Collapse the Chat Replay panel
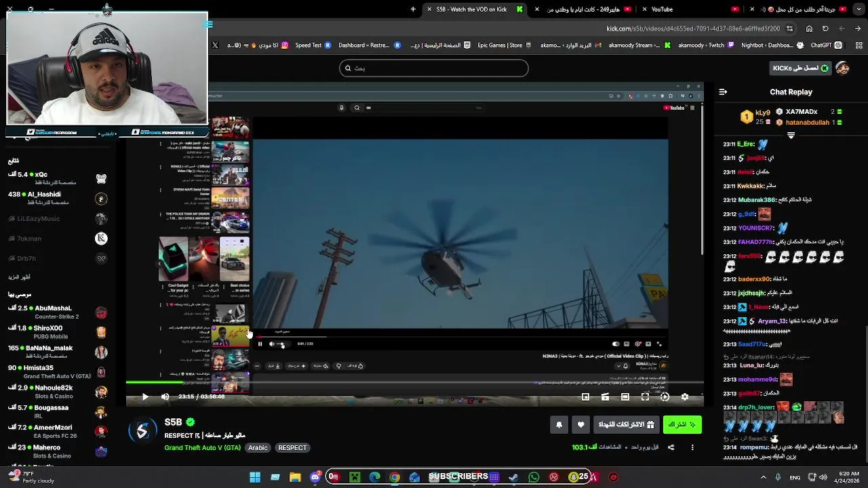 click(723, 91)
